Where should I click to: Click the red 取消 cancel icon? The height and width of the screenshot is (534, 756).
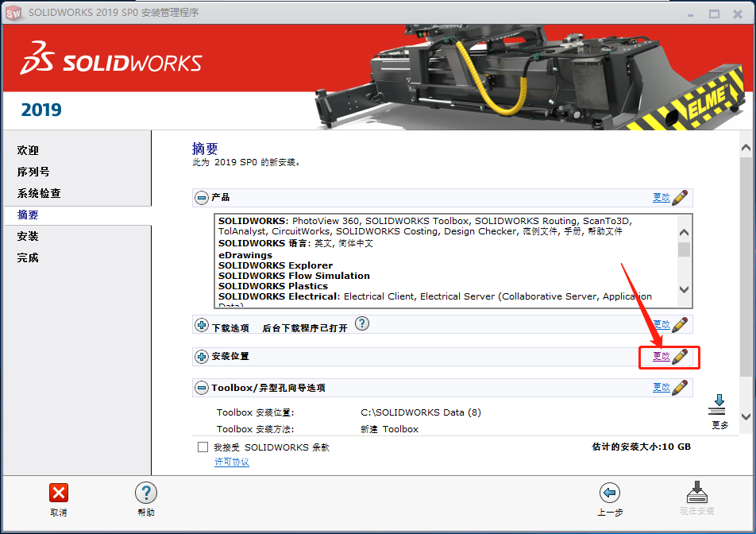[58, 493]
